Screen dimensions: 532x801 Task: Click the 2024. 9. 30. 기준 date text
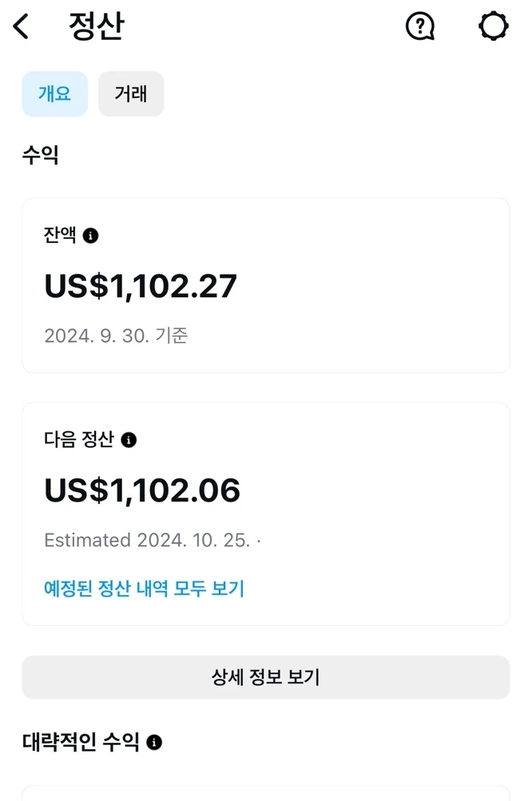117,336
